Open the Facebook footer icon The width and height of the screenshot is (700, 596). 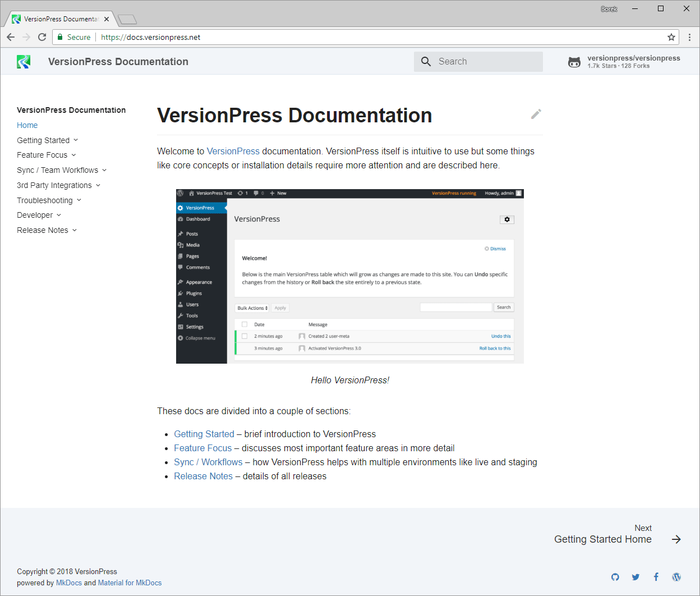(656, 577)
